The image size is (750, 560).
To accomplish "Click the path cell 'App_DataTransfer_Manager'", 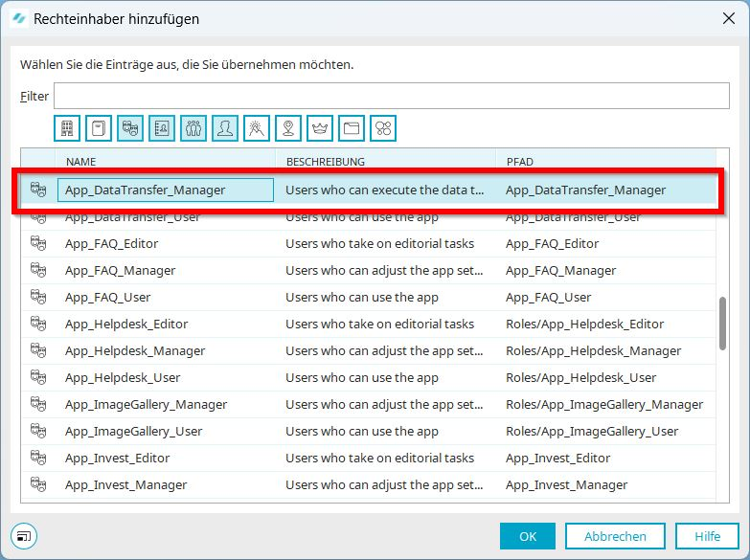I will (x=585, y=190).
